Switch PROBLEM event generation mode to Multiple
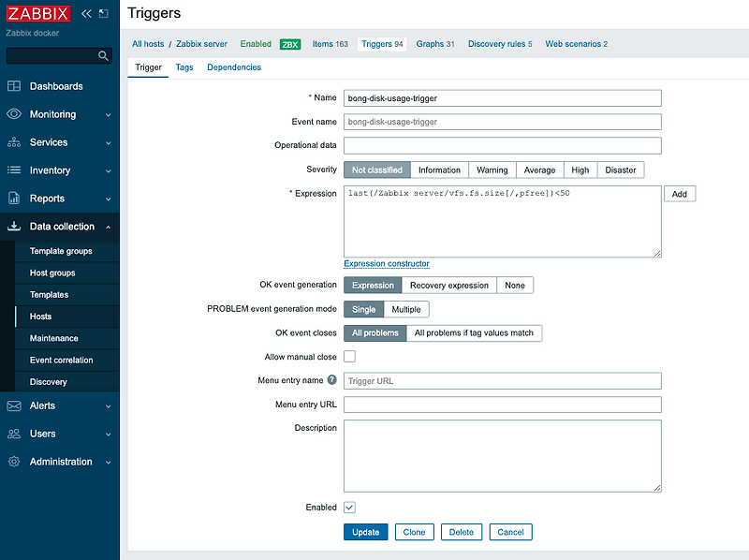 pos(406,309)
